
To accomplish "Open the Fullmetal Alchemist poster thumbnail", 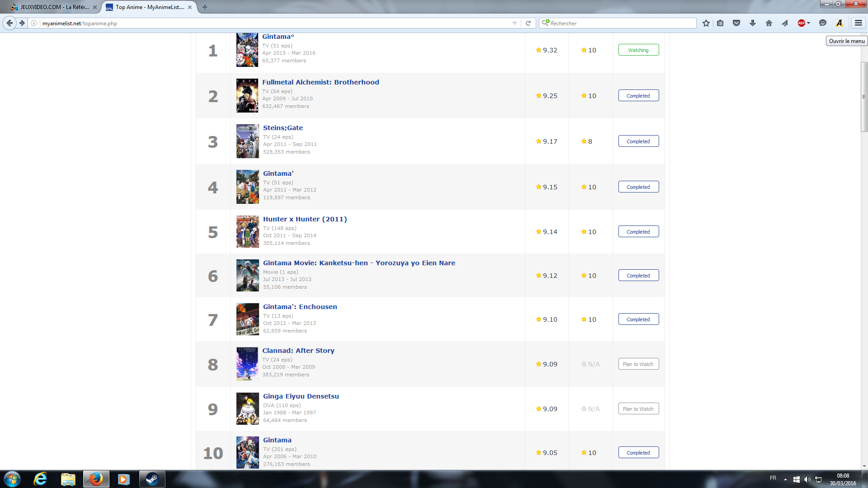I will tap(247, 95).
